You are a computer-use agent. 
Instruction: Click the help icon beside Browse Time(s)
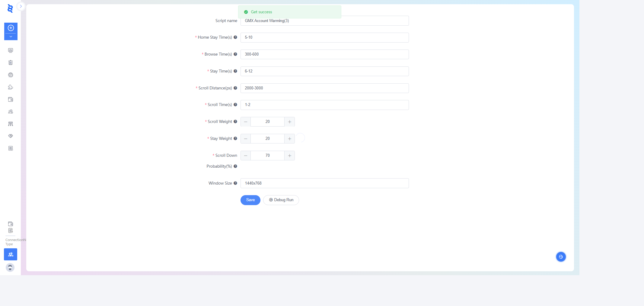click(235, 54)
